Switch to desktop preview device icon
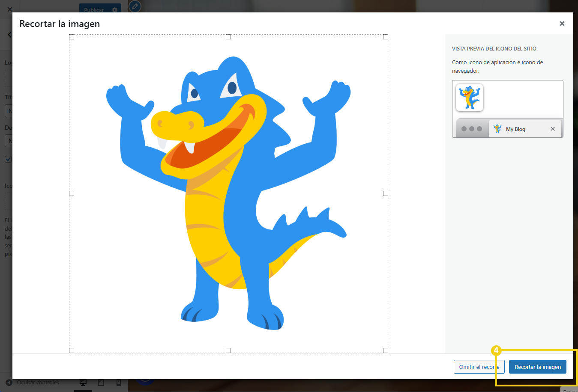The height and width of the screenshot is (392, 578). point(83,383)
